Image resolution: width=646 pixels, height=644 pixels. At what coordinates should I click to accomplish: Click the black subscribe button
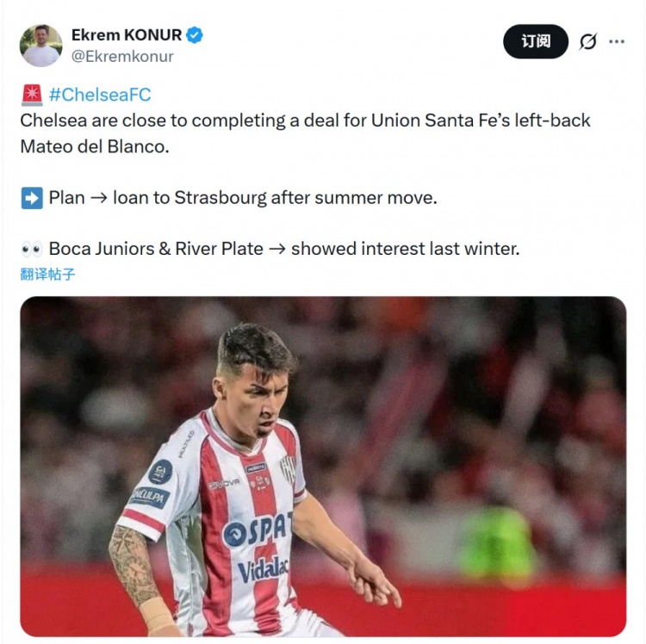[x=536, y=41]
